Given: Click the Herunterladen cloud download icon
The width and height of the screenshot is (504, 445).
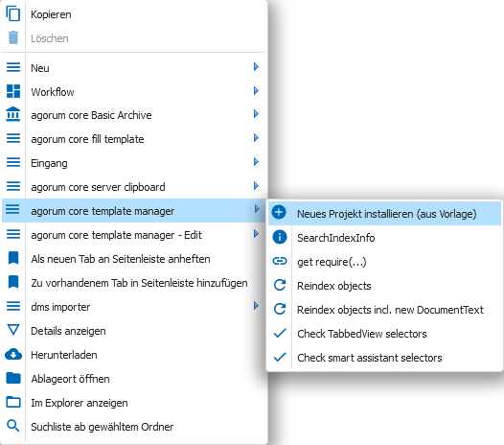Looking at the screenshot, I should coord(13,354).
